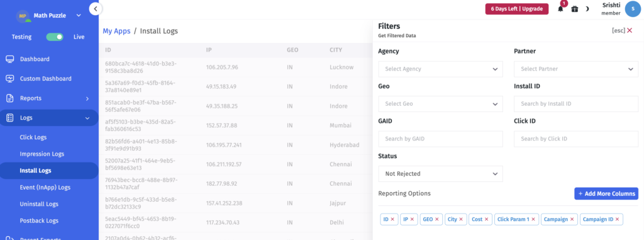Click the notification bell icon
Screen dimensions: 644x240
click(x=560, y=9)
